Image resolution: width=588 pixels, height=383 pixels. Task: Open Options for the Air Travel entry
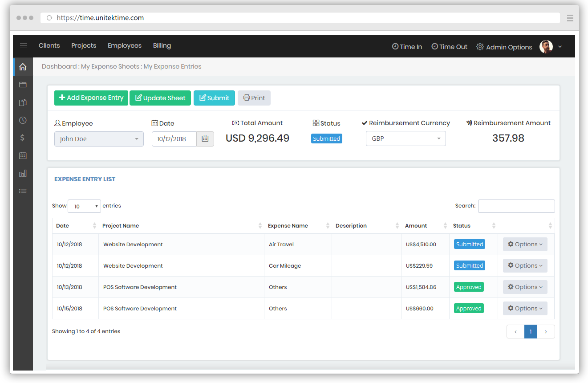pos(525,244)
